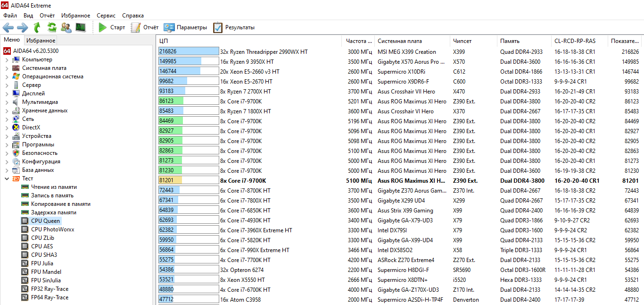
Task: Open the Результаты results icon
Action: (217, 27)
